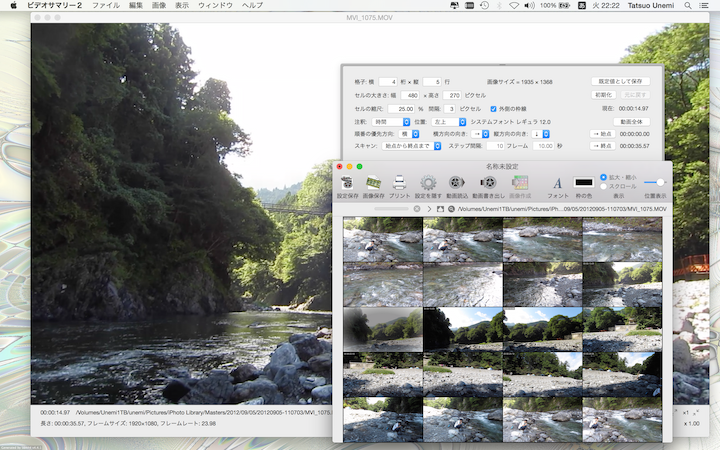Click the 格子 横 columns input field
This screenshot has height=450, width=720.
(387, 81)
